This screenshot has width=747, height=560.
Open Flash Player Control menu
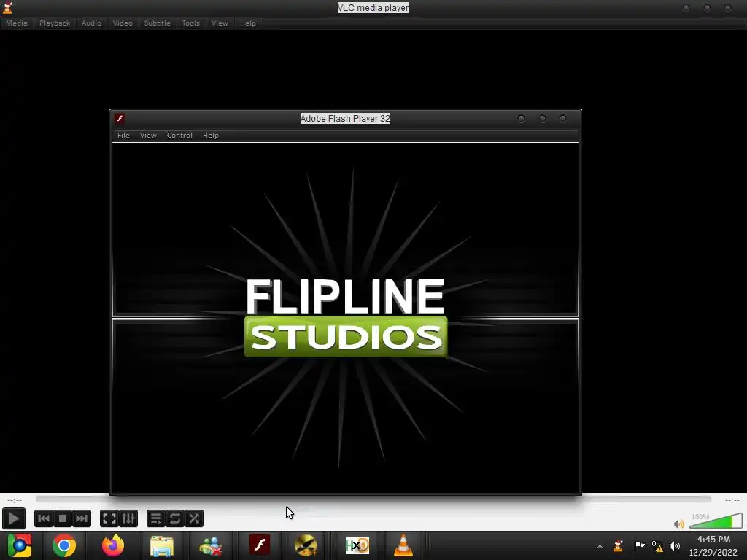(179, 135)
